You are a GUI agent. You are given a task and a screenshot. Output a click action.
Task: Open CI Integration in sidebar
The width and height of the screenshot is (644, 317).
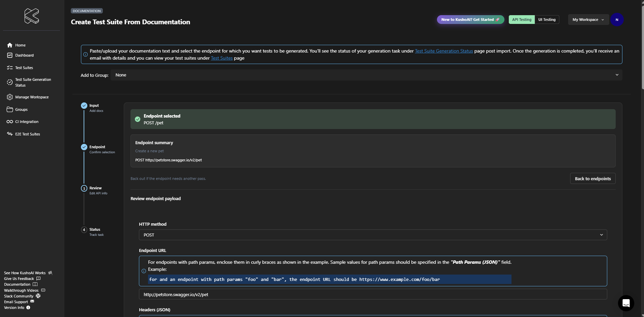point(27,122)
